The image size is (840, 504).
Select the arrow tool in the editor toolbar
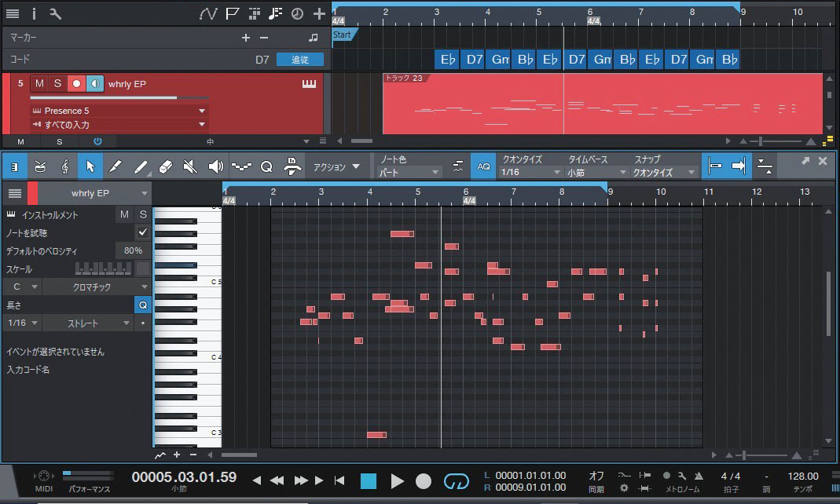click(90, 166)
